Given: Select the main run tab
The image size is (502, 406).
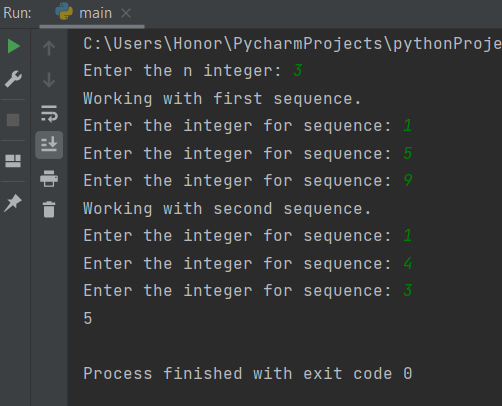Looking at the screenshot, I should 92,13.
